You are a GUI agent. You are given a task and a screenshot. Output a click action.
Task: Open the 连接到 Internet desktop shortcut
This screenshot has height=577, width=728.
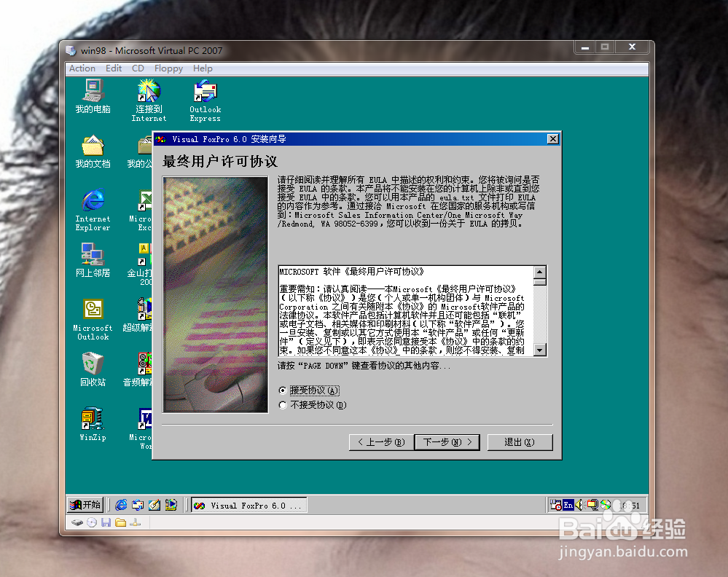(x=149, y=101)
